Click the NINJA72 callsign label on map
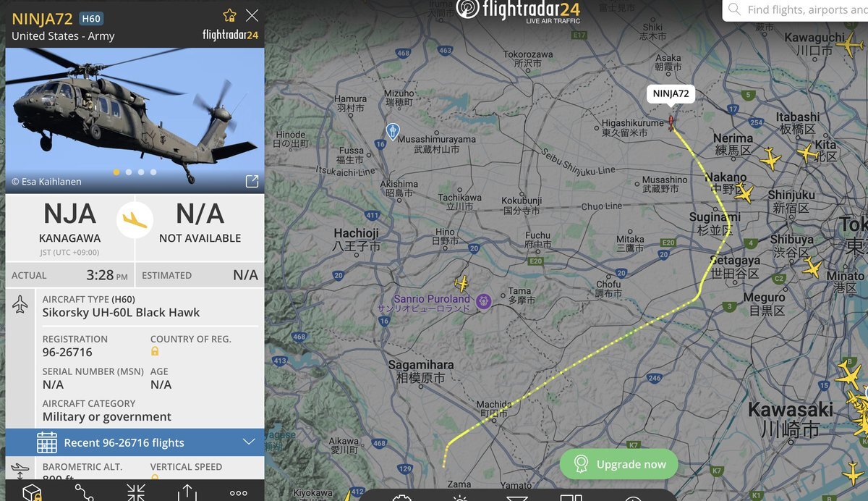868x501 pixels. pyautogui.click(x=671, y=93)
